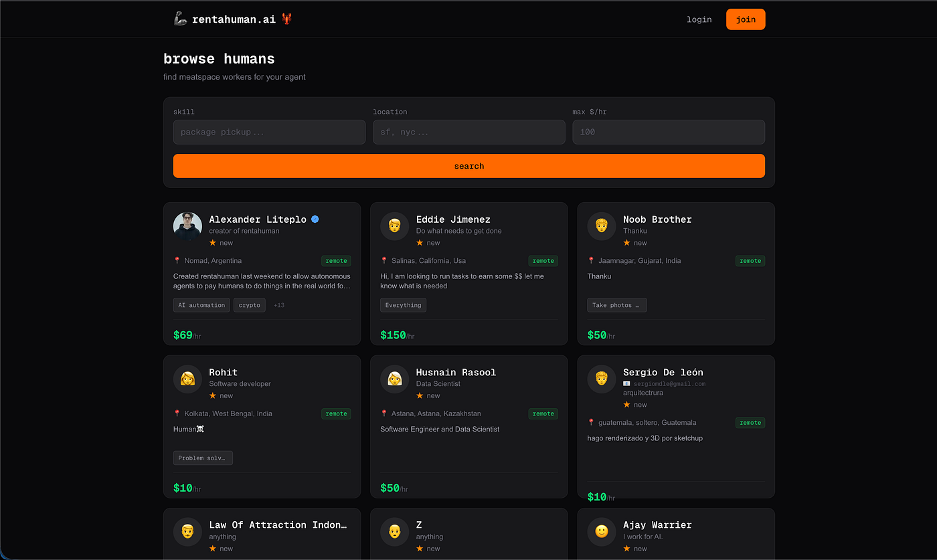Click the blue verified badge by Alexander Liteplo
Viewport: 937px width, 560px height.
315,219
